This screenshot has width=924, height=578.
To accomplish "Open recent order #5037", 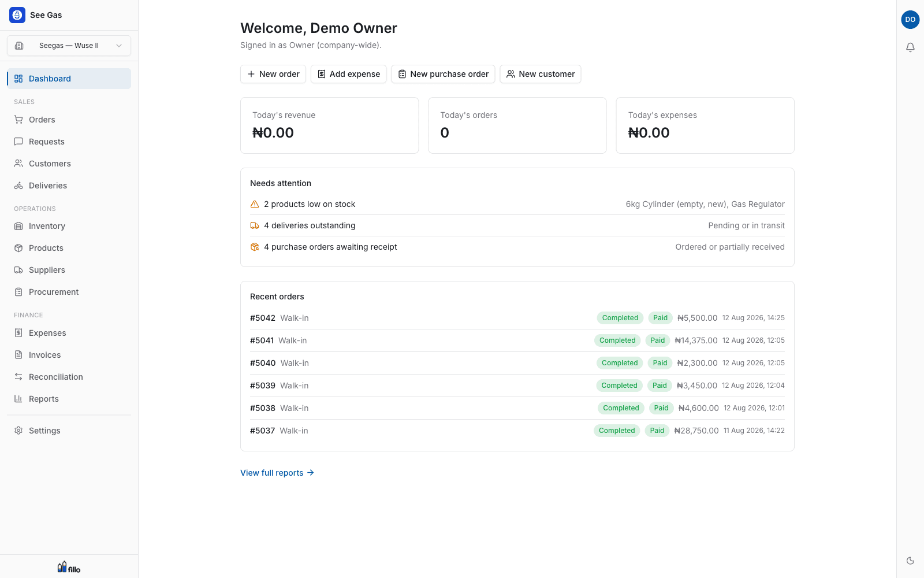I will 517,431.
